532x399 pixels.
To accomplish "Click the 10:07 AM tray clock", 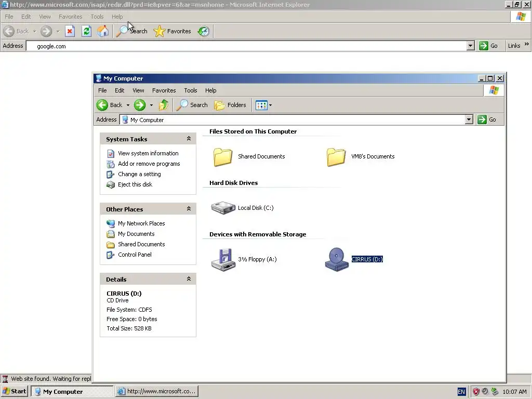I will click(x=514, y=392).
